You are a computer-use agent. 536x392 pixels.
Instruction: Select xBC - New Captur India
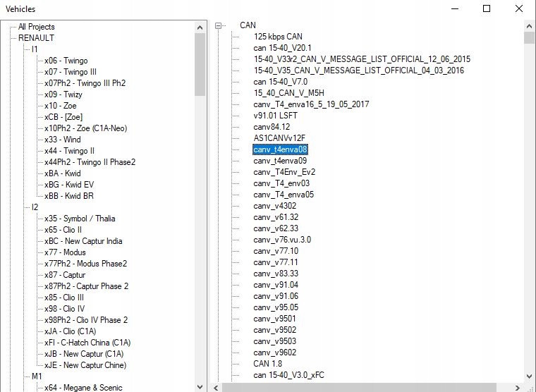point(83,241)
